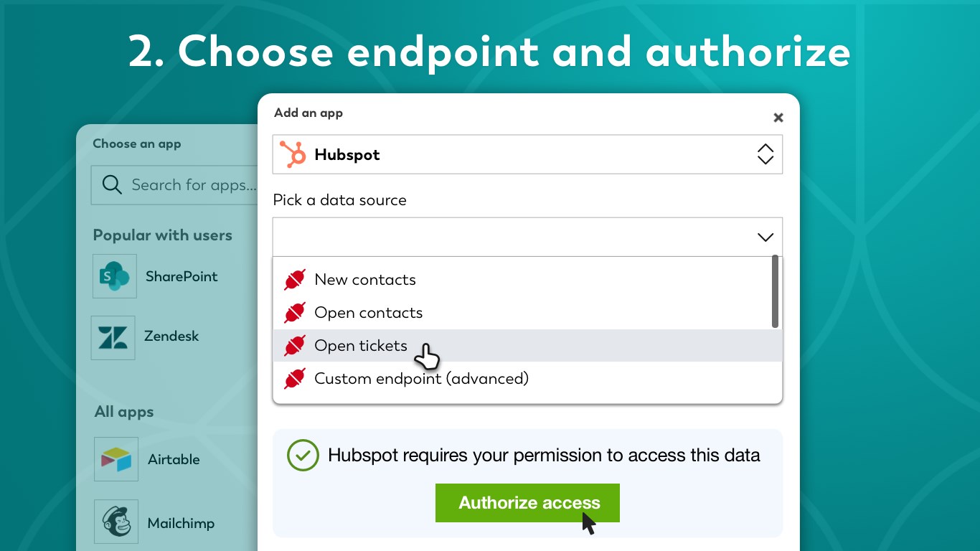Click the Zendesk app icon
Viewport: 980px width, 551px height.
pos(113,338)
